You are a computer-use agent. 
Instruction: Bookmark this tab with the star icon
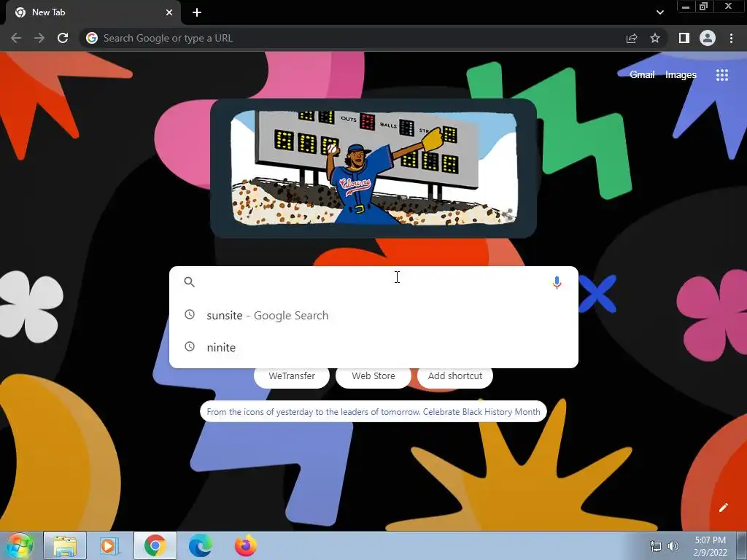tap(655, 38)
